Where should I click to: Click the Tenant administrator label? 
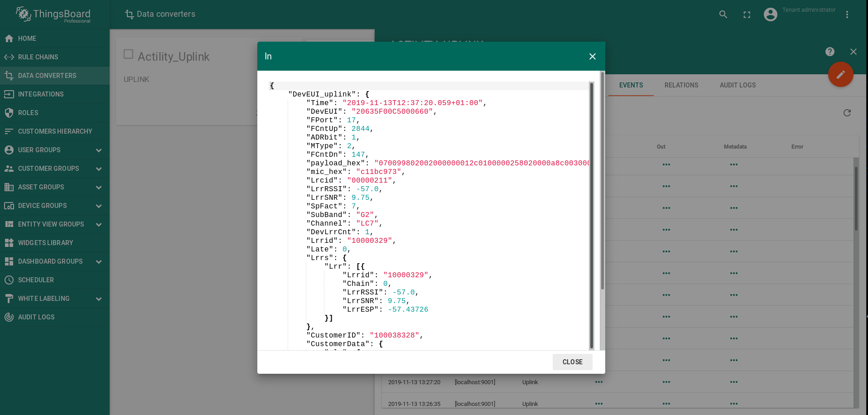(809, 10)
